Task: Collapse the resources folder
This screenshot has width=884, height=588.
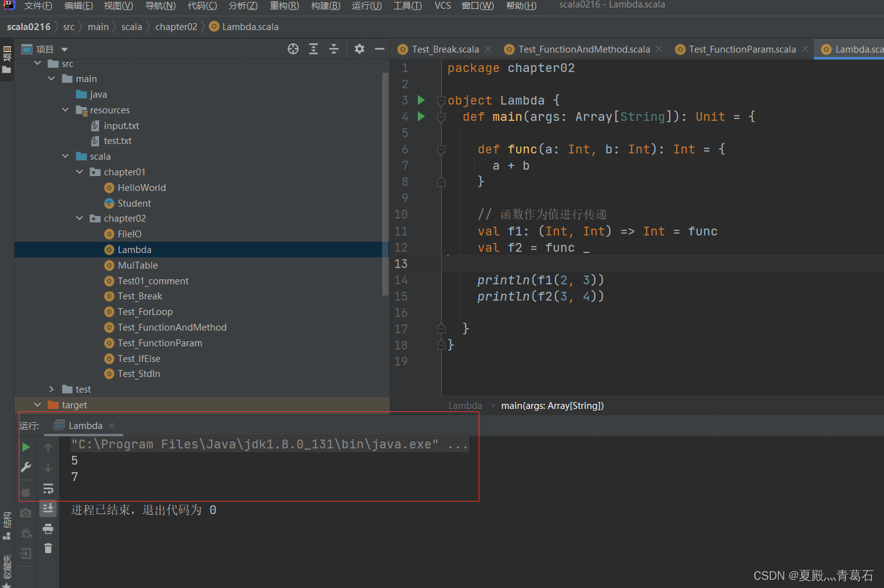Action: (66, 110)
